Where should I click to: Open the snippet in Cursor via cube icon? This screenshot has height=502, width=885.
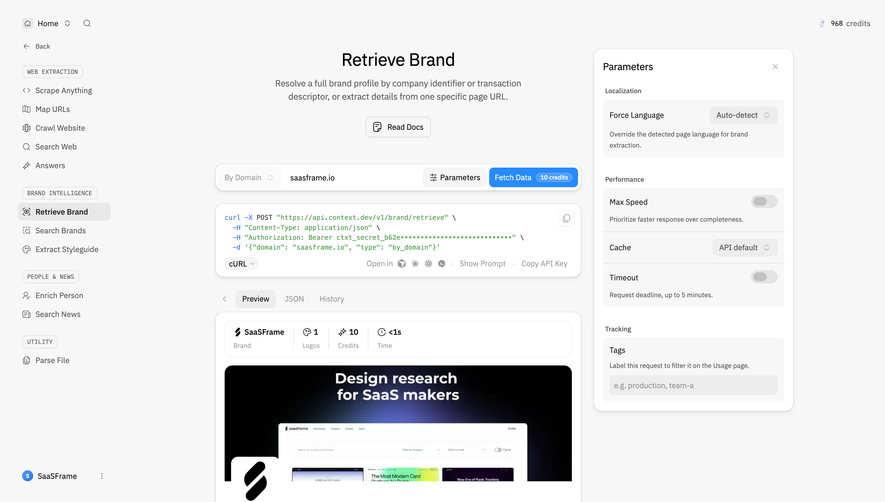pyautogui.click(x=402, y=264)
